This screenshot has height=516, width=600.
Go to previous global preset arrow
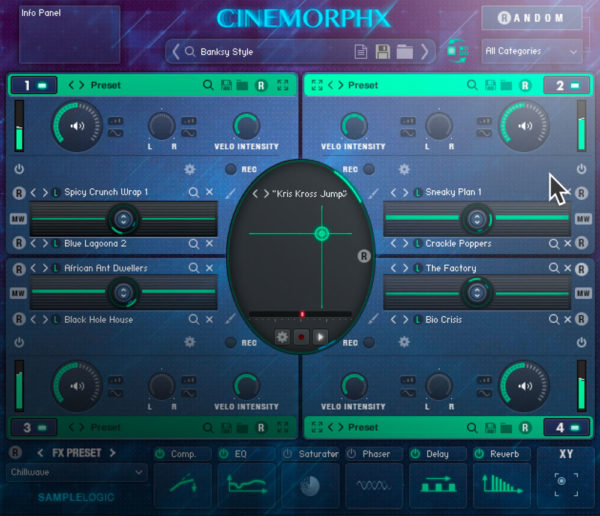[176, 52]
